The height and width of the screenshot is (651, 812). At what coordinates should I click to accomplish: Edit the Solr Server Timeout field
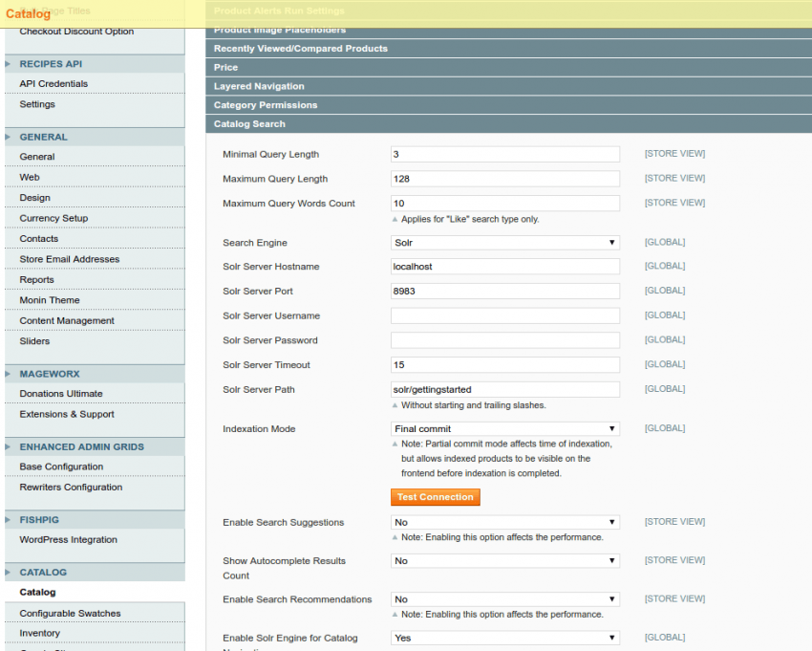tap(505, 365)
